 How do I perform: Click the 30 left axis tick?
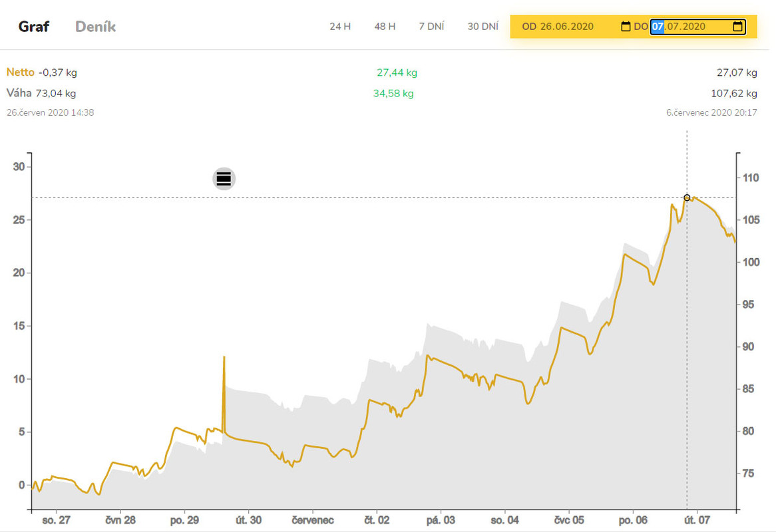19,167
